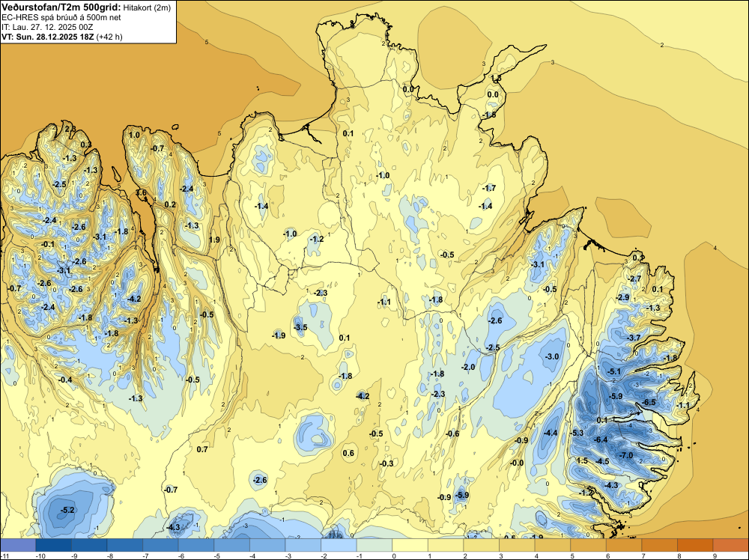Select legend swatch between -6 and -5
Screen dimensions: 749x560
(x=196, y=545)
